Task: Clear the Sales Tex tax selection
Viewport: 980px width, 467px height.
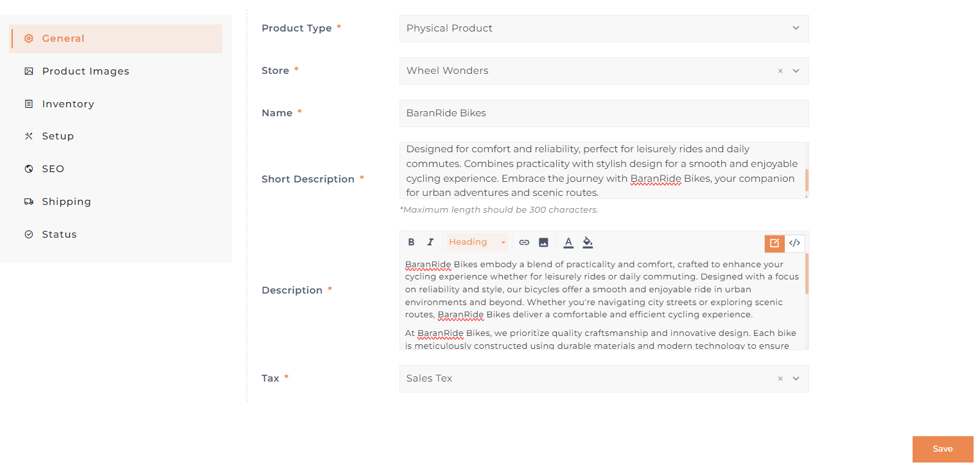Action: pyautogui.click(x=780, y=379)
